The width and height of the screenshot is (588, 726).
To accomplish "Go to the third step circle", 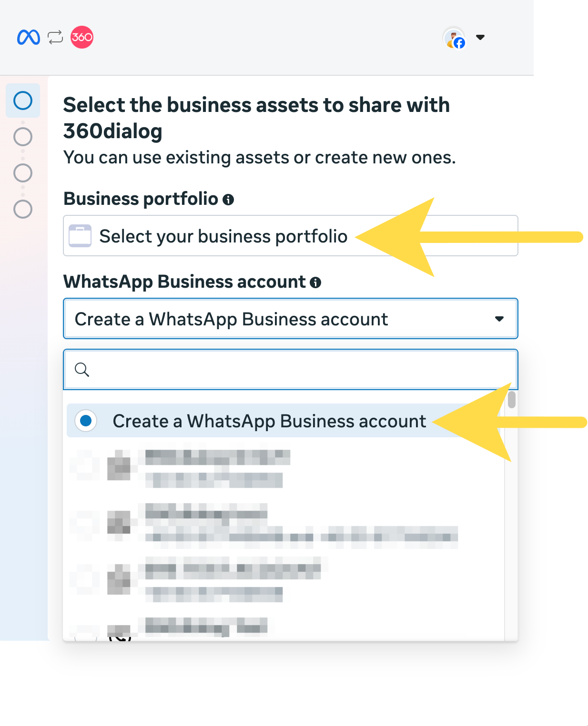I will point(23,173).
